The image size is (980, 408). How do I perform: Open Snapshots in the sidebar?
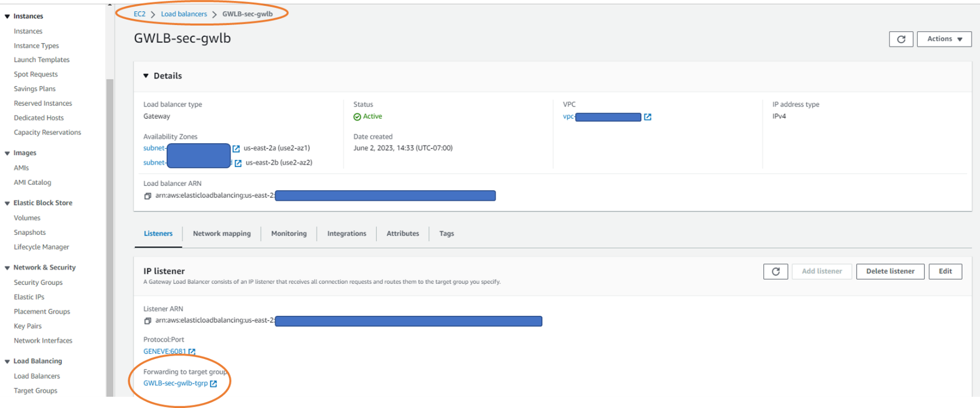(30, 233)
